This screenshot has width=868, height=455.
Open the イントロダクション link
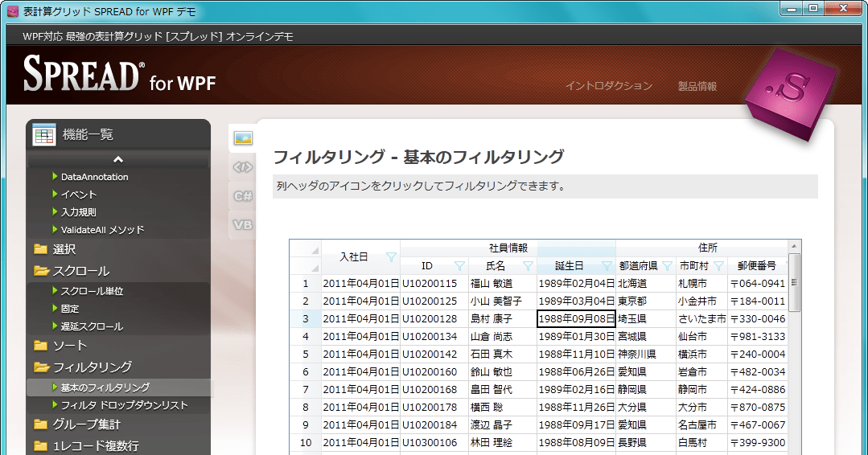(x=609, y=86)
